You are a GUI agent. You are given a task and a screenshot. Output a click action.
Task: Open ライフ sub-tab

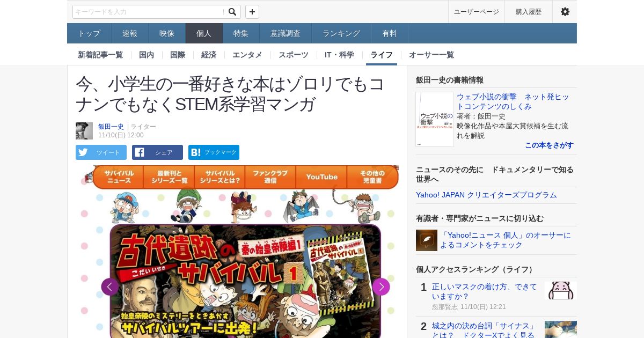coord(382,55)
